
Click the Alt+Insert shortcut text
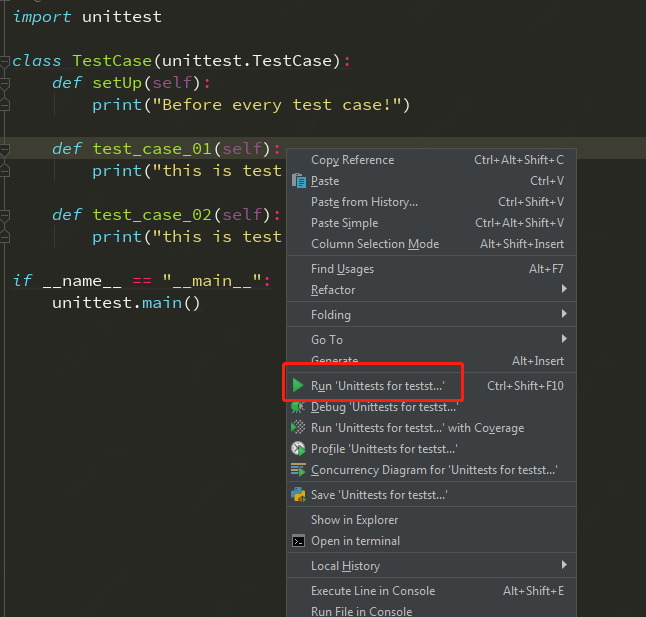538,361
